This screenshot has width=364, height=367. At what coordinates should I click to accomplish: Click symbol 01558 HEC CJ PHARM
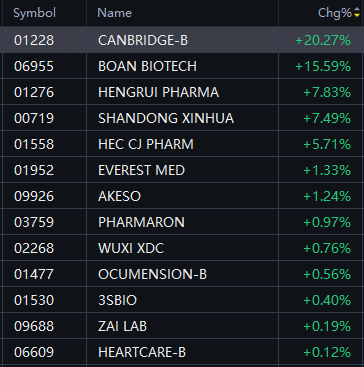[x=34, y=144]
